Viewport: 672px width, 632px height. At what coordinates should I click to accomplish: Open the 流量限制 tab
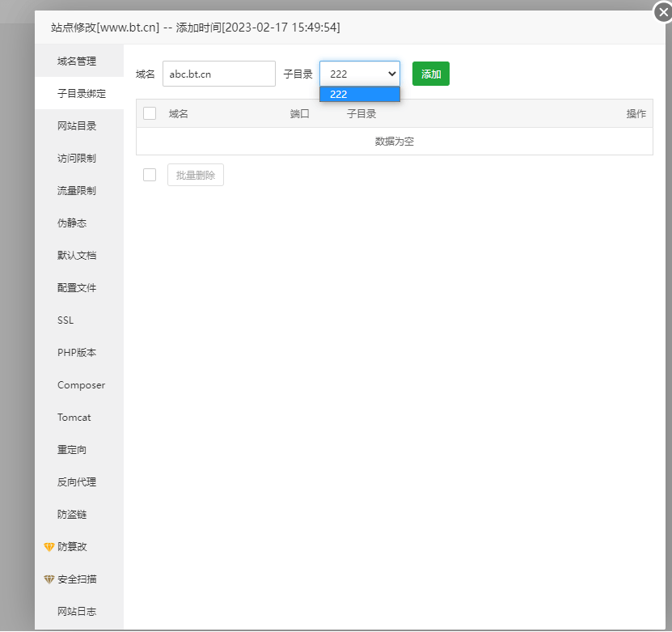pos(77,191)
